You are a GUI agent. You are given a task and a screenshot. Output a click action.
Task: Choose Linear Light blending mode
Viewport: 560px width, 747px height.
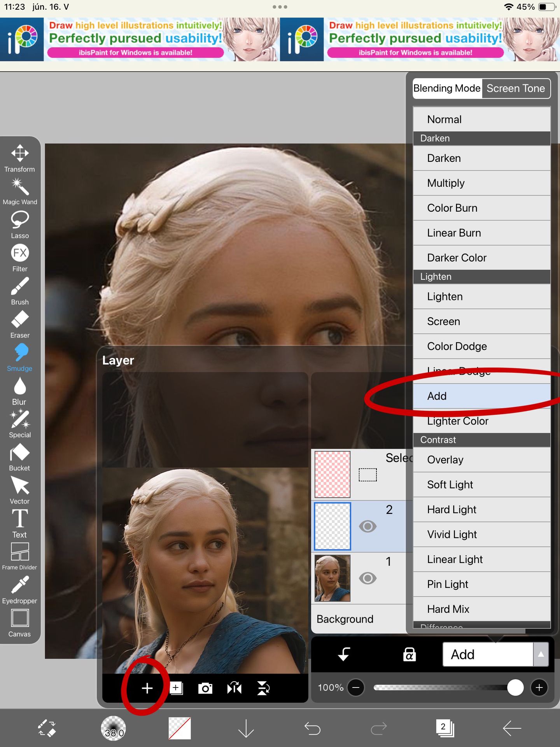481,559
